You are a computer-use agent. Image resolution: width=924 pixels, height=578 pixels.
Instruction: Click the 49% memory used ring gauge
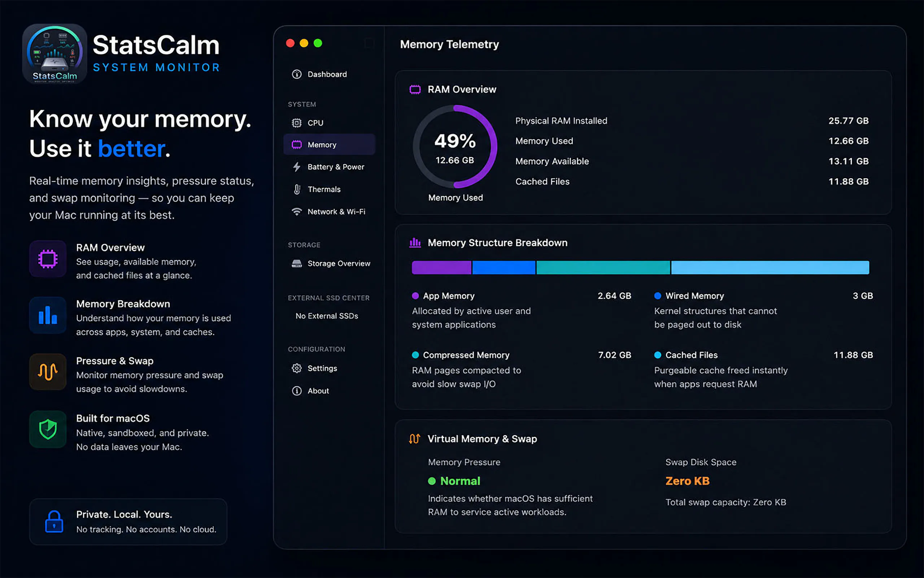pyautogui.click(x=455, y=147)
